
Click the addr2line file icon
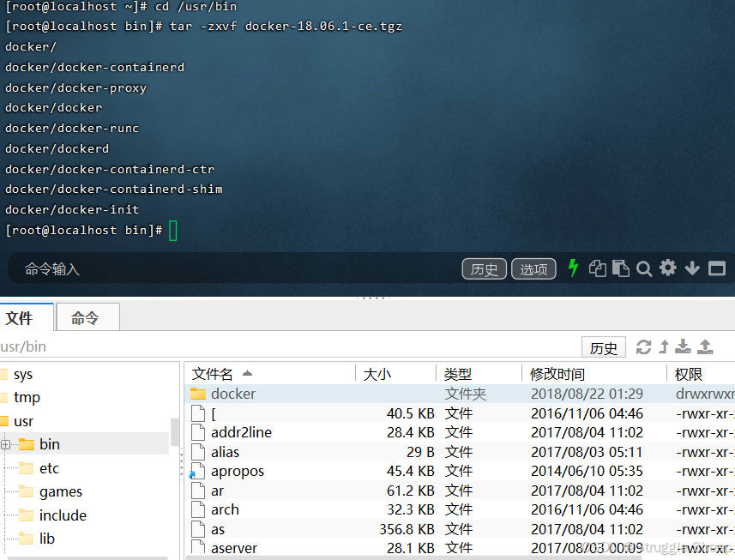(198, 432)
